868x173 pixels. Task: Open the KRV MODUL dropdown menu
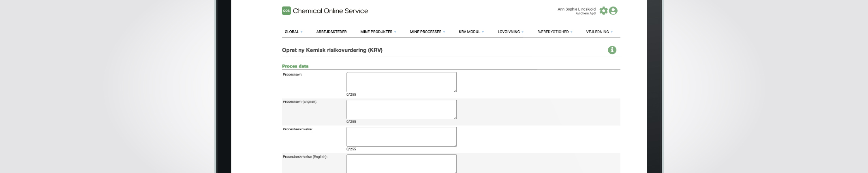tap(471, 32)
